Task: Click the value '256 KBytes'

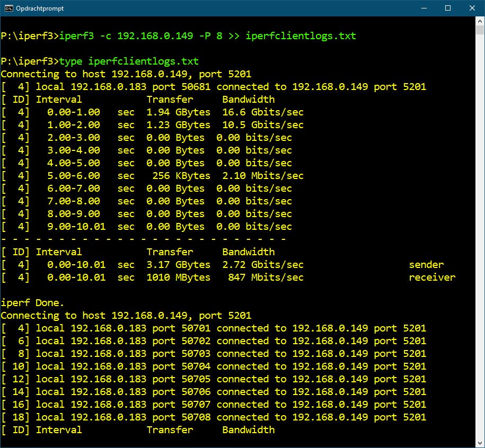Action: pos(181,176)
